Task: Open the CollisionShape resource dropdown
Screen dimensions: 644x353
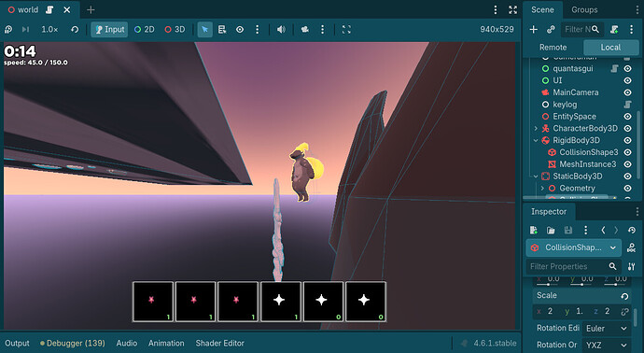Action: tap(573, 247)
